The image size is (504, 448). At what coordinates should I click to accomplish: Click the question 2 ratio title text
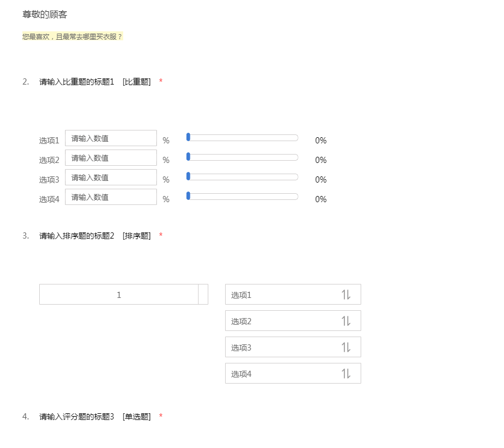point(77,82)
